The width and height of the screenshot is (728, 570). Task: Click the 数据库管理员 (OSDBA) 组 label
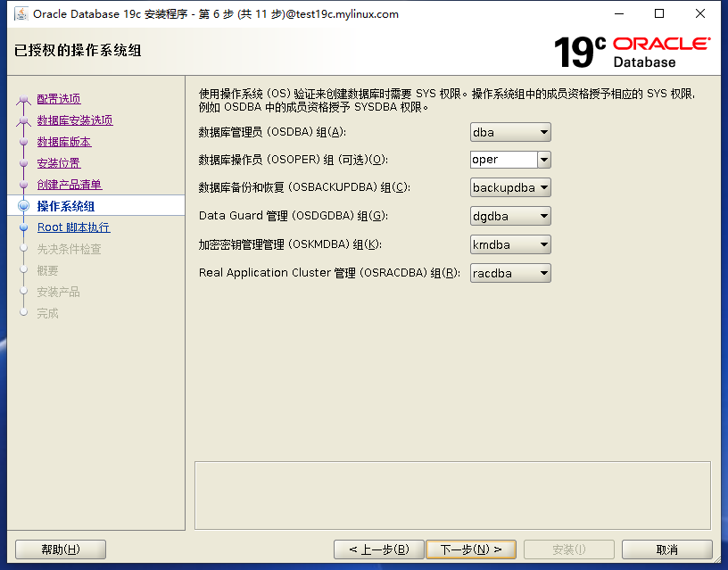tap(272, 132)
